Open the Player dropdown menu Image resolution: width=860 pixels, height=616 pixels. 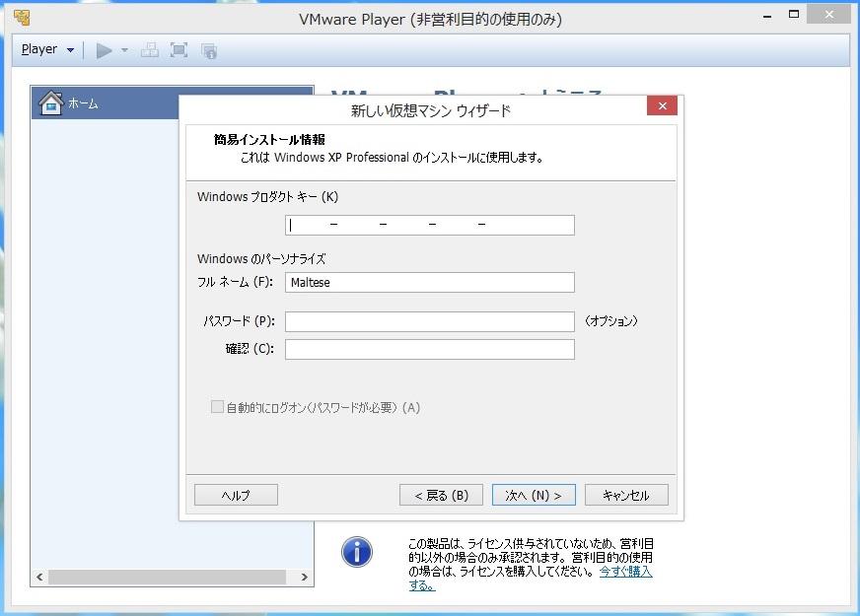pos(47,50)
